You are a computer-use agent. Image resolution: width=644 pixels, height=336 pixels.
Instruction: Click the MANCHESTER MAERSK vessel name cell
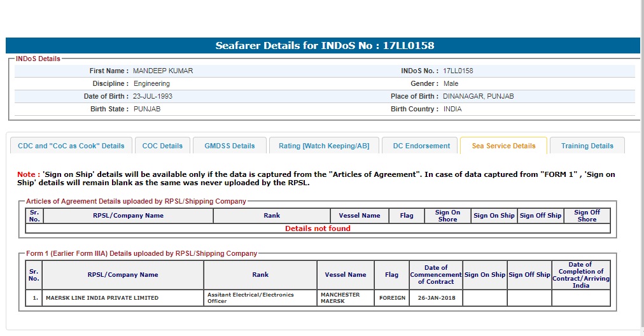340,298
